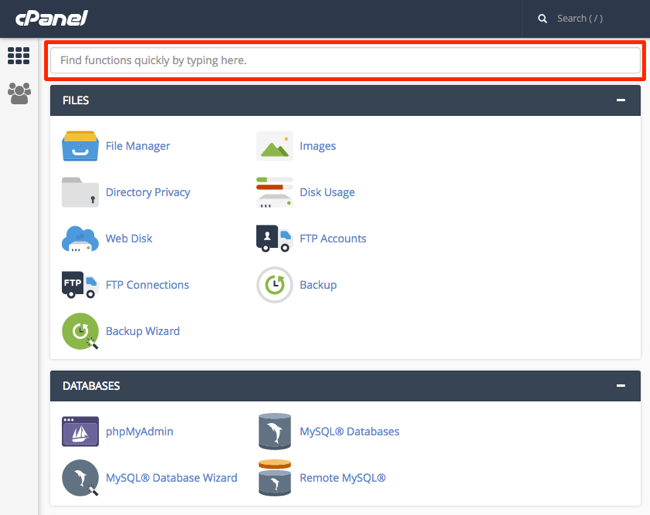The image size is (650, 515).
Task: Collapse the Files section
Action: [x=621, y=101]
